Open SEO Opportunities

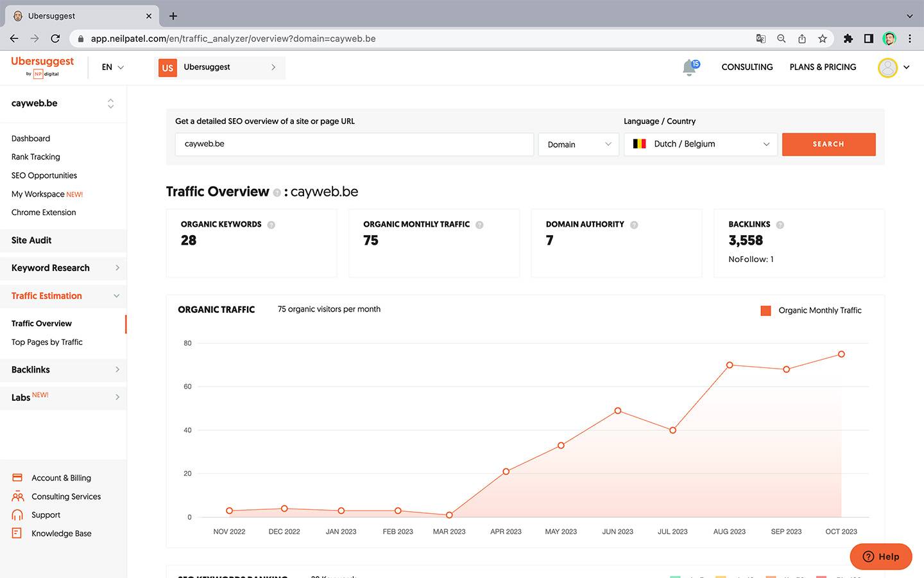[x=44, y=175]
